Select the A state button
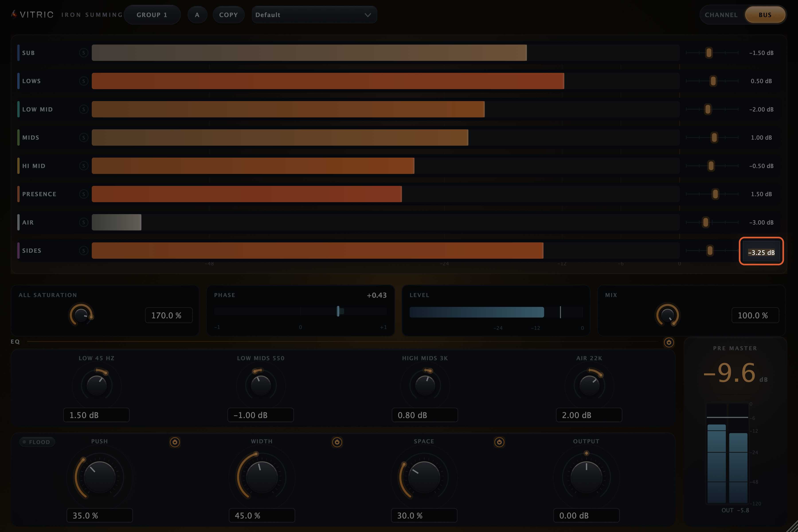 (197, 15)
